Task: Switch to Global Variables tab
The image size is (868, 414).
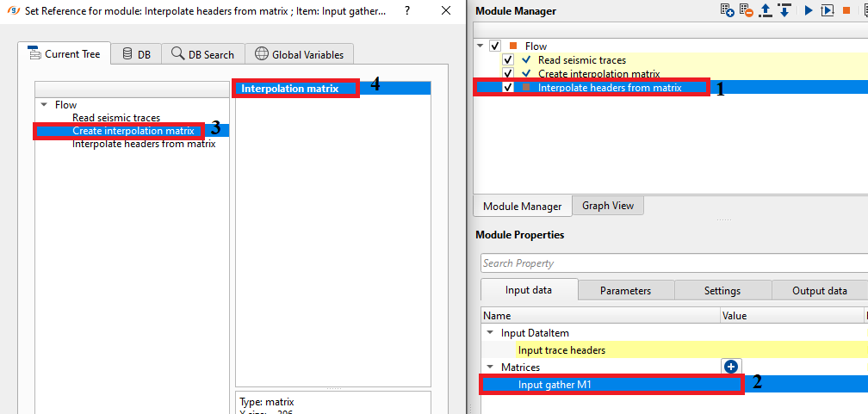Action: click(300, 54)
